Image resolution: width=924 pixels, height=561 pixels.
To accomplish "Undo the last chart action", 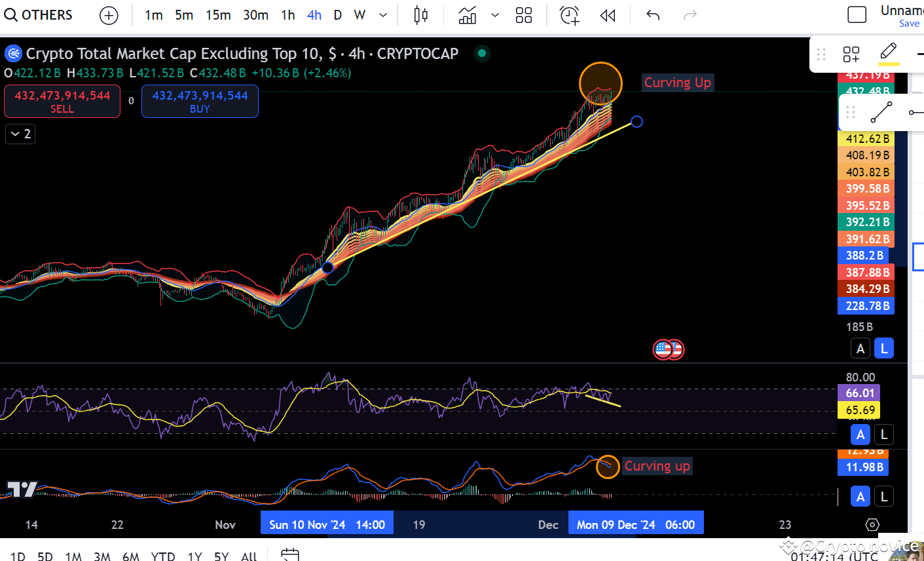I will [653, 16].
